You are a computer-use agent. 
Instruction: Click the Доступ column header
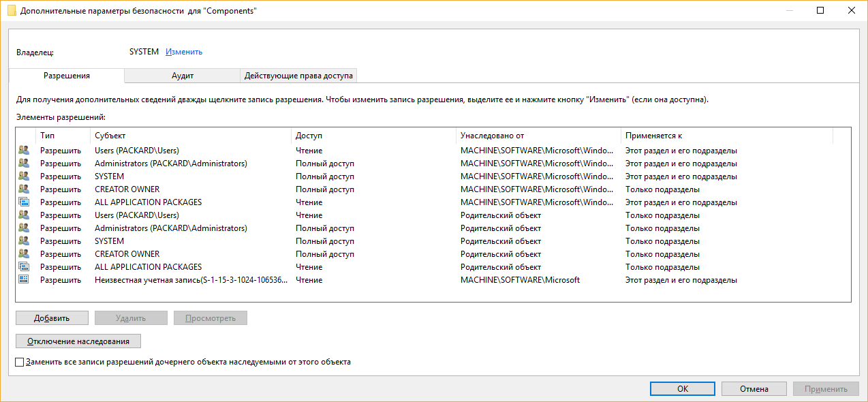[x=373, y=136]
